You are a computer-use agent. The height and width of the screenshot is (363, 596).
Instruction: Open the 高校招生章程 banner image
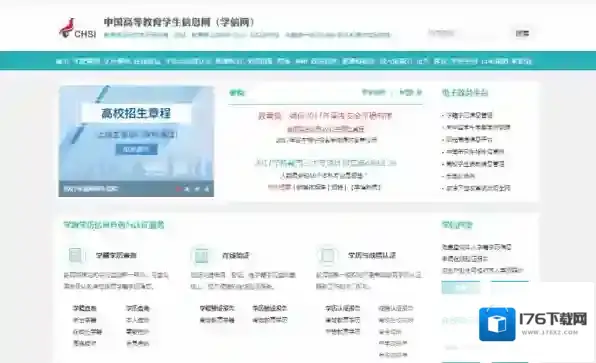tap(136, 141)
